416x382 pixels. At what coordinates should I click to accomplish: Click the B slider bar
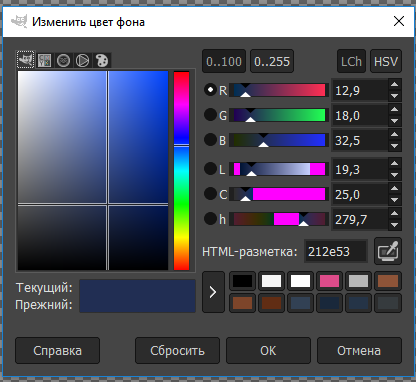(x=279, y=140)
